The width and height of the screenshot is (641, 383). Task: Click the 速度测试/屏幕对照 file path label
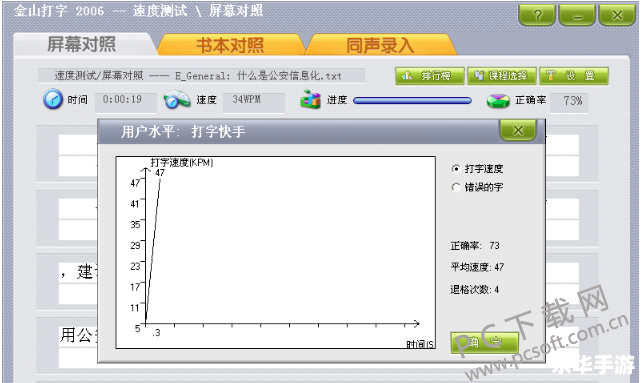click(202, 76)
